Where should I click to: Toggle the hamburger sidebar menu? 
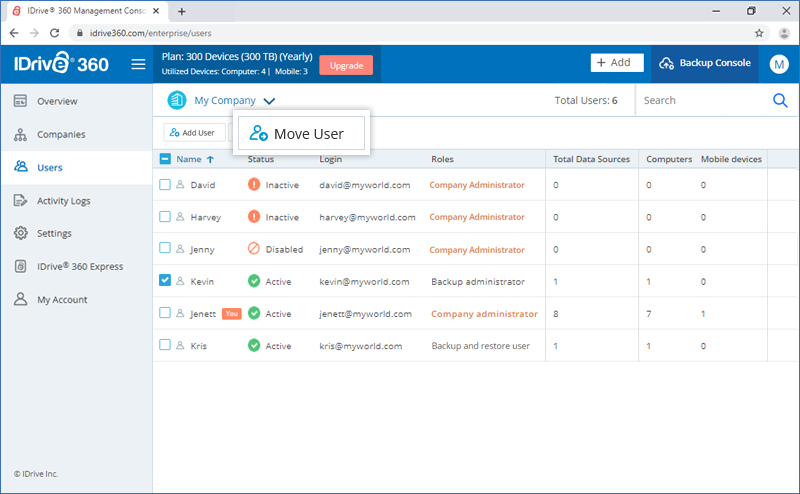(x=138, y=64)
